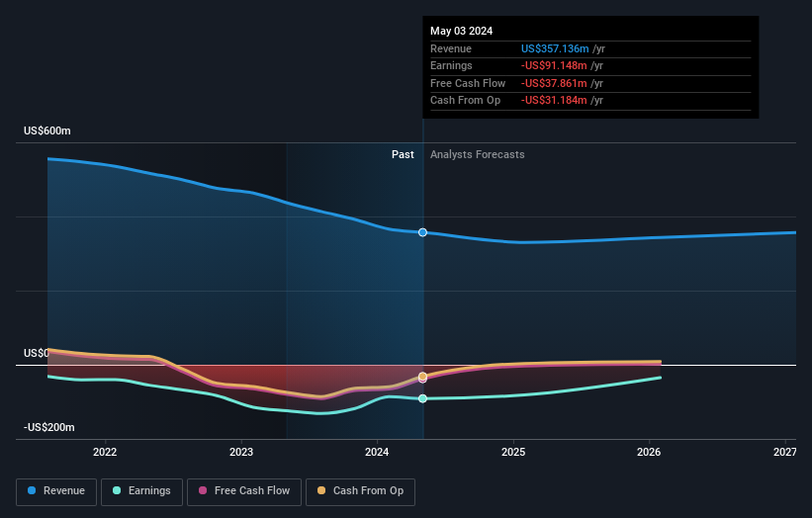This screenshot has height=518, width=812.
Task: Click the -US$91.148m earnings value
Action: pyautogui.click(x=554, y=65)
